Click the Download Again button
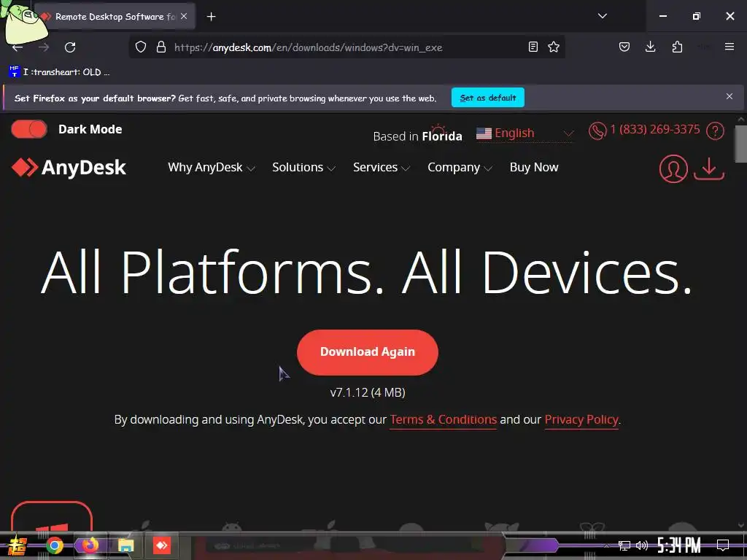This screenshot has width=747, height=560. pyautogui.click(x=368, y=352)
